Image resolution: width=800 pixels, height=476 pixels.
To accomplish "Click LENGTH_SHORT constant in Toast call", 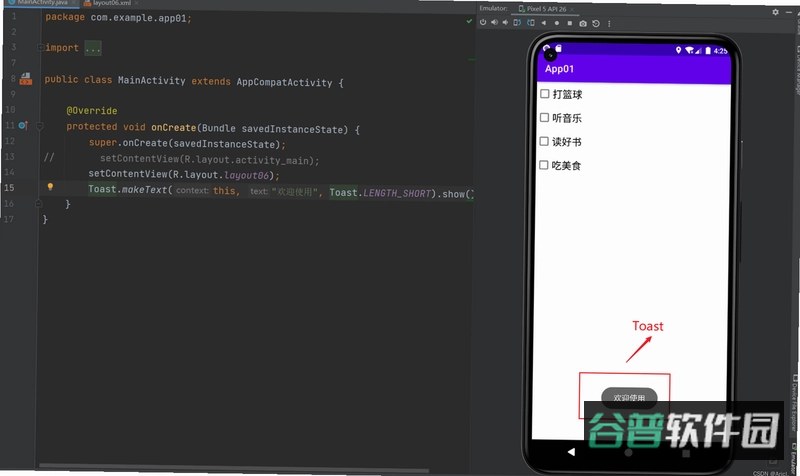I will (x=397, y=193).
